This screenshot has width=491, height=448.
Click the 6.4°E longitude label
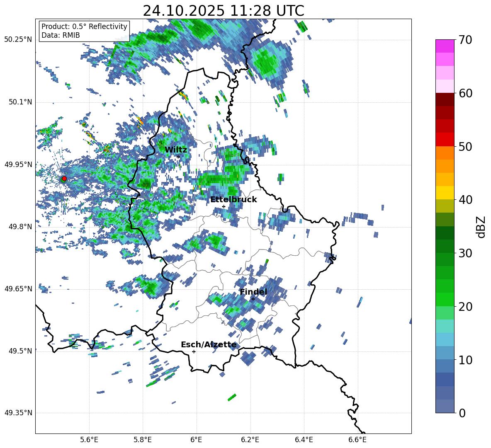pyautogui.click(x=304, y=440)
